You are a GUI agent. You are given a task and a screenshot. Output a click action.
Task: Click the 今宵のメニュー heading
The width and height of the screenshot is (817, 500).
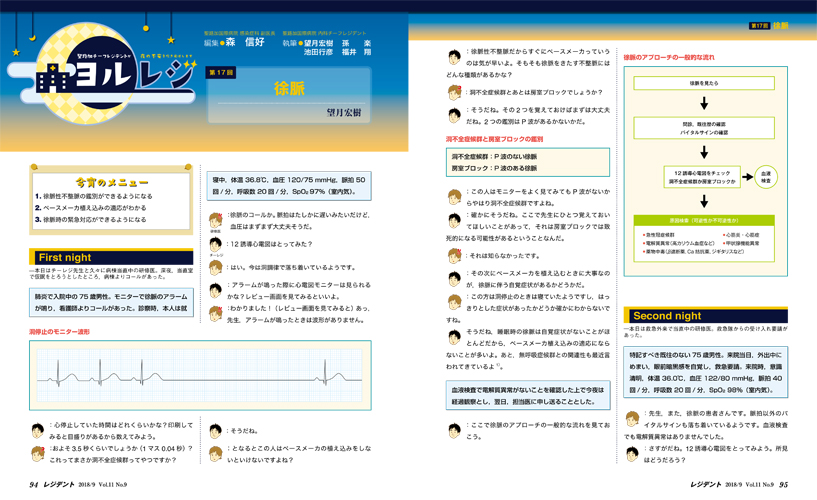[112, 182]
